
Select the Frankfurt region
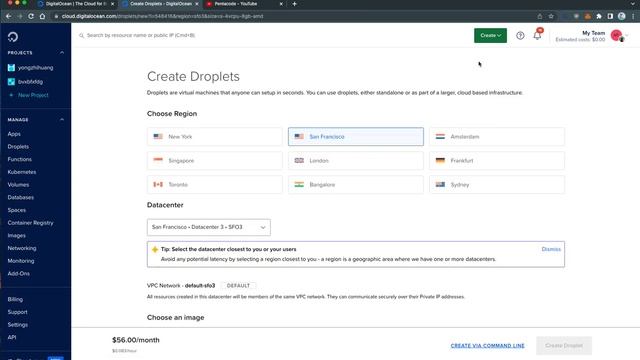click(x=497, y=161)
